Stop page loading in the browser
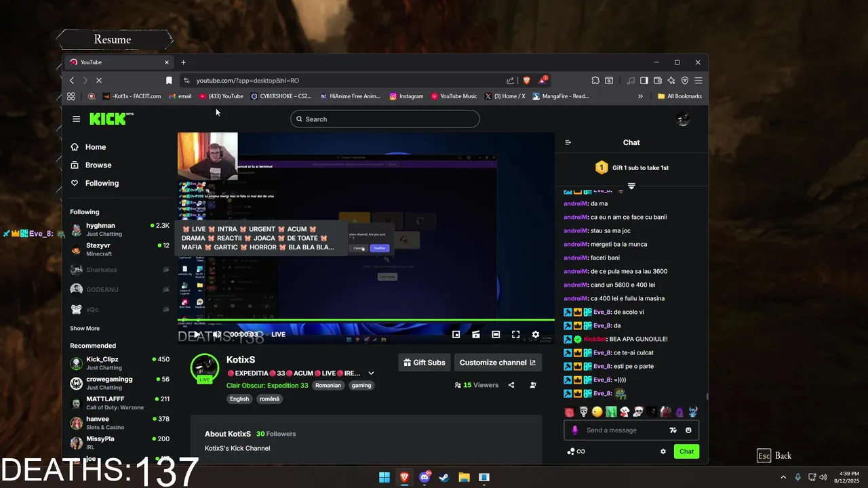The image size is (868, 488). (98, 80)
